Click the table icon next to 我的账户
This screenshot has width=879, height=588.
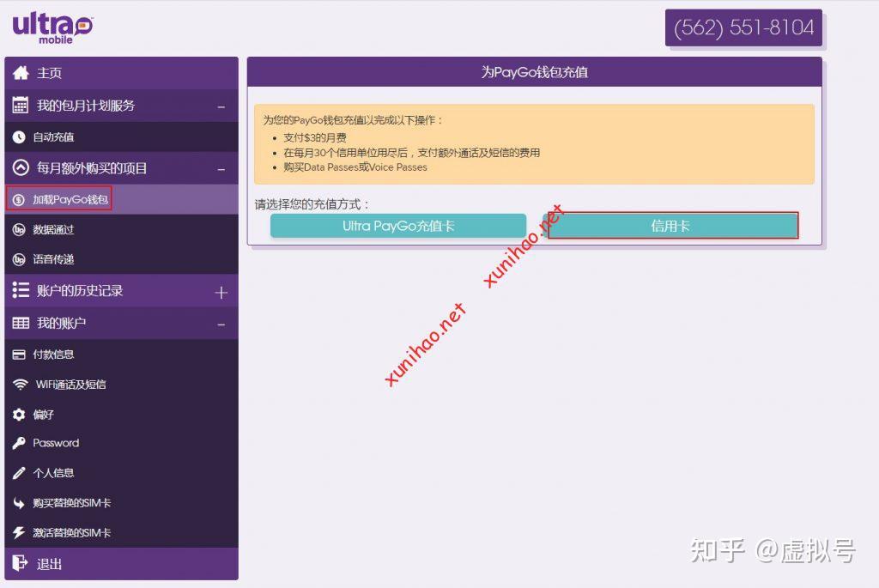[x=21, y=323]
